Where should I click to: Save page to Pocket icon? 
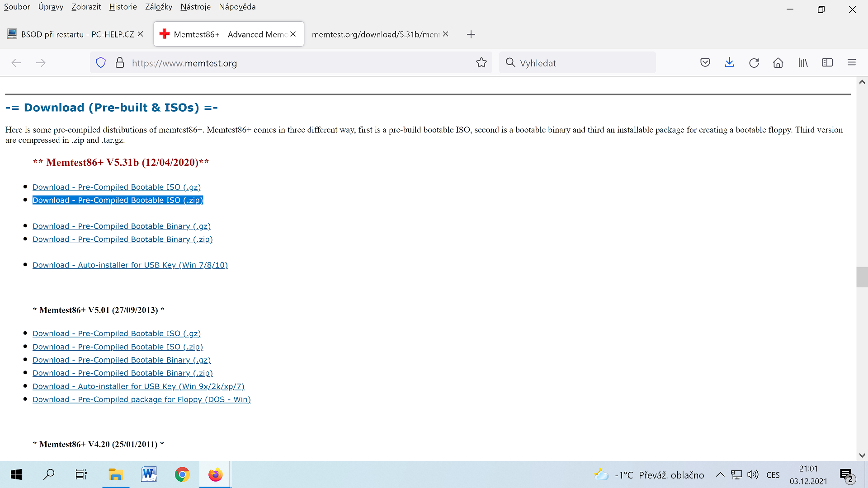pos(705,63)
